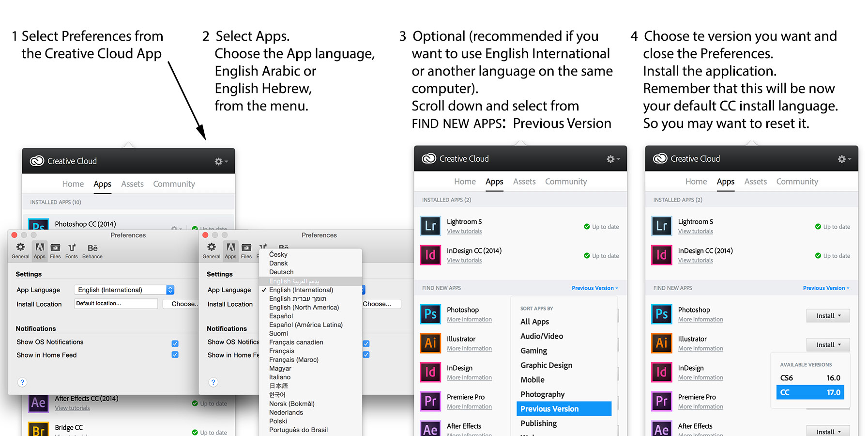Image resolution: width=868 pixels, height=436 pixels.
Task: Open Behance section in Preferences toolbar
Action: click(x=92, y=250)
